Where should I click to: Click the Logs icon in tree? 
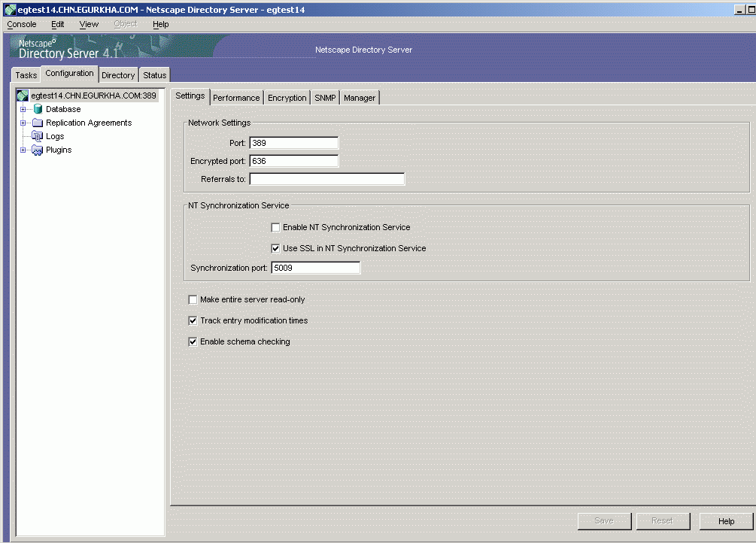coord(37,136)
